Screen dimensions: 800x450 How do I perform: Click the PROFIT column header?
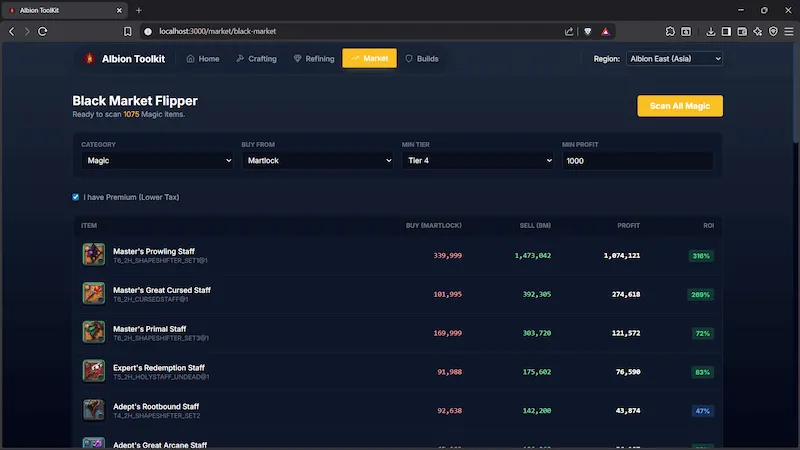coord(629,226)
